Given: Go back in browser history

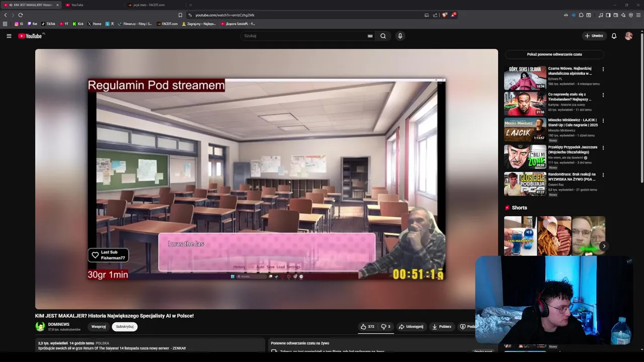Looking at the screenshot, I should 6,15.
